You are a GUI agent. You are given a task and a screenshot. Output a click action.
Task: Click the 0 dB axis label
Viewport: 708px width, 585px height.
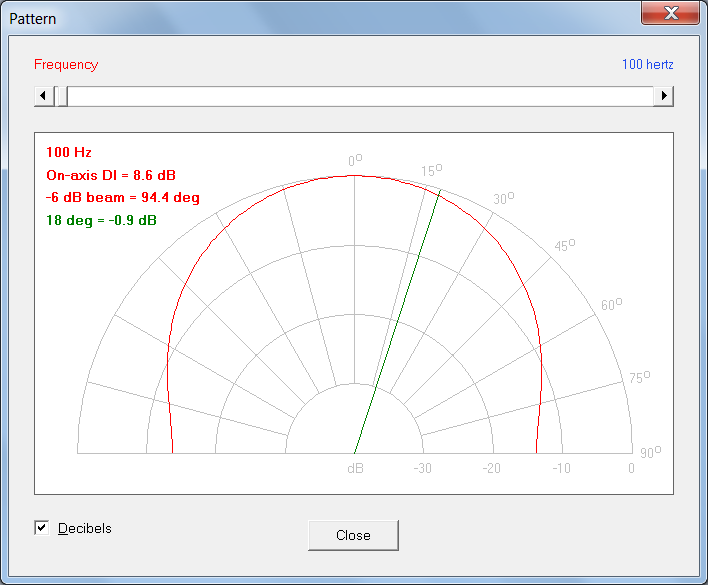631,469
